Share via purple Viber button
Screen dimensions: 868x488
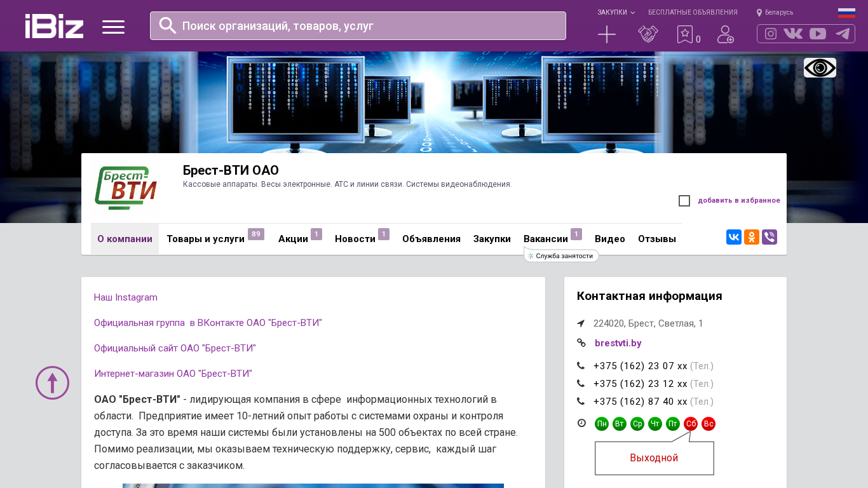tap(770, 237)
